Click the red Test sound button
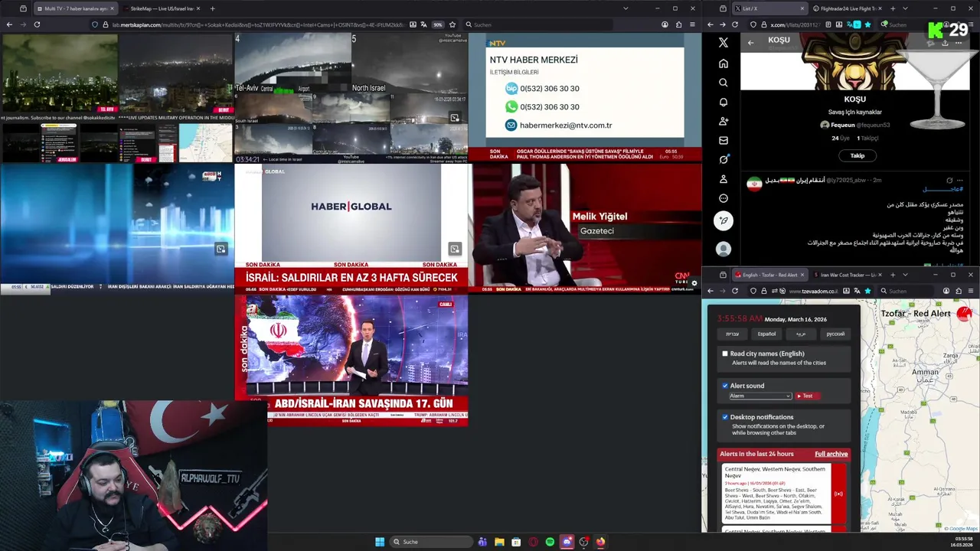 807,396
